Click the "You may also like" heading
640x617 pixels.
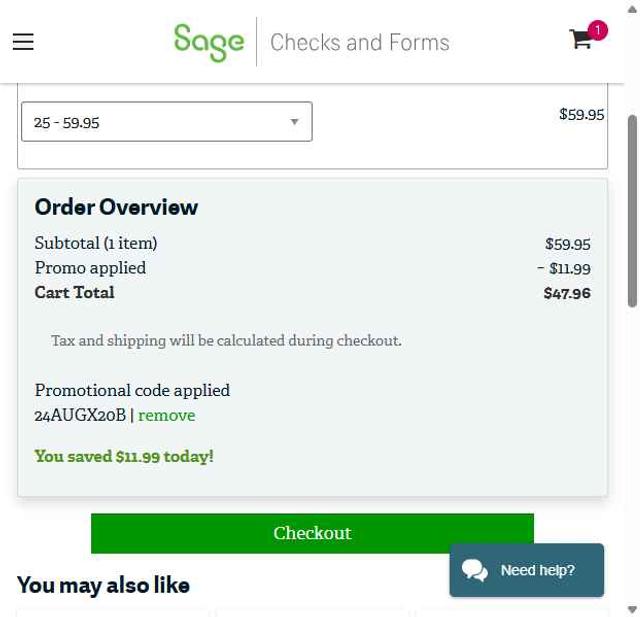click(103, 585)
